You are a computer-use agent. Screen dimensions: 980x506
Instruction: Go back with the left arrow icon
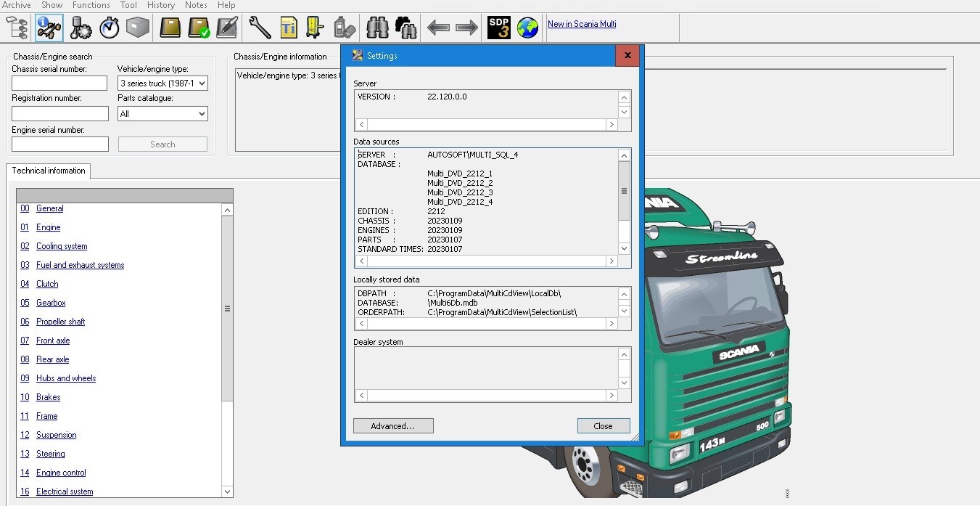[x=438, y=28]
